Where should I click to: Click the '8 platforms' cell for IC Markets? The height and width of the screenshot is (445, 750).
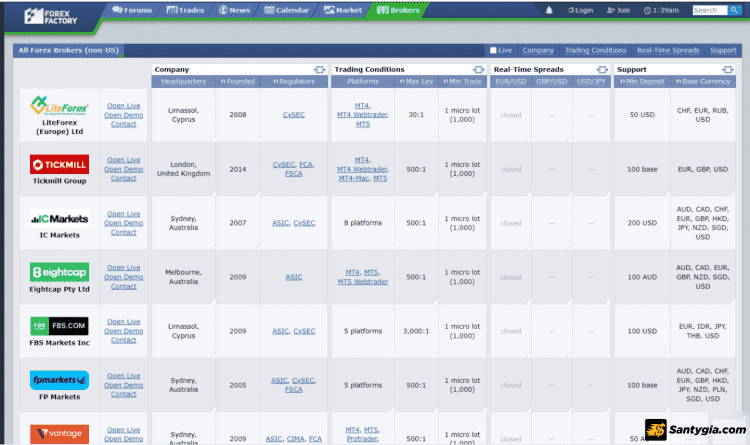point(363,223)
